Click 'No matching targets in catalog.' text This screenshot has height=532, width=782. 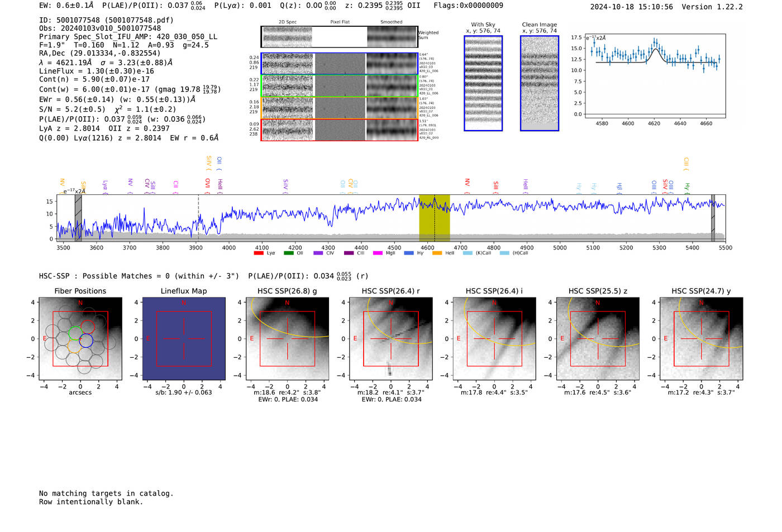106,493
